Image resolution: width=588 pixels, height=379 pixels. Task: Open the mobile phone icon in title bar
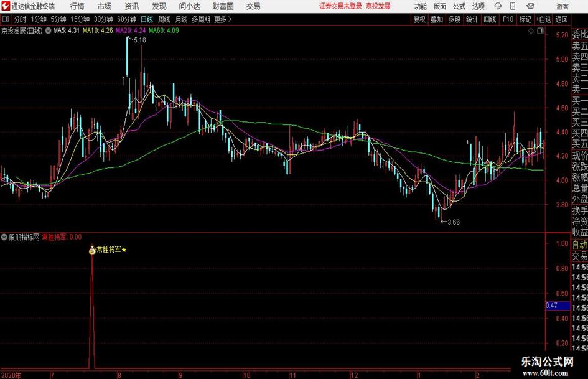pos(513,6)
